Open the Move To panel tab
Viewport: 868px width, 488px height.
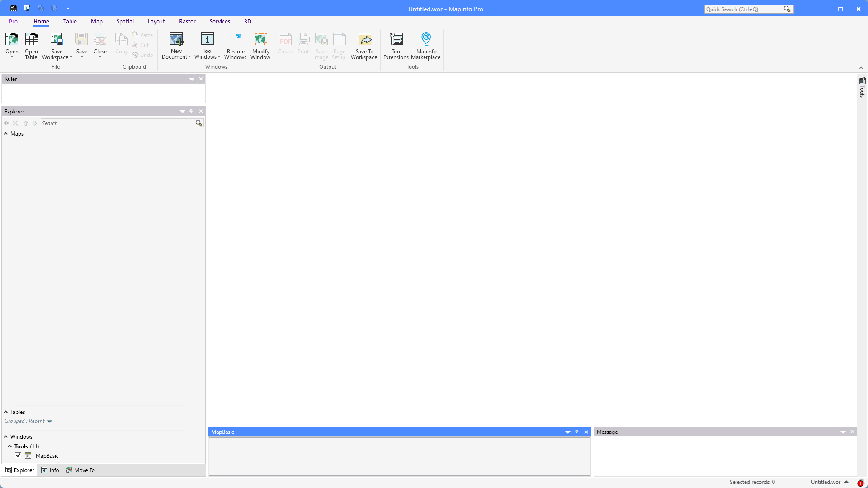pyautogui.click(x=80, y=470)
